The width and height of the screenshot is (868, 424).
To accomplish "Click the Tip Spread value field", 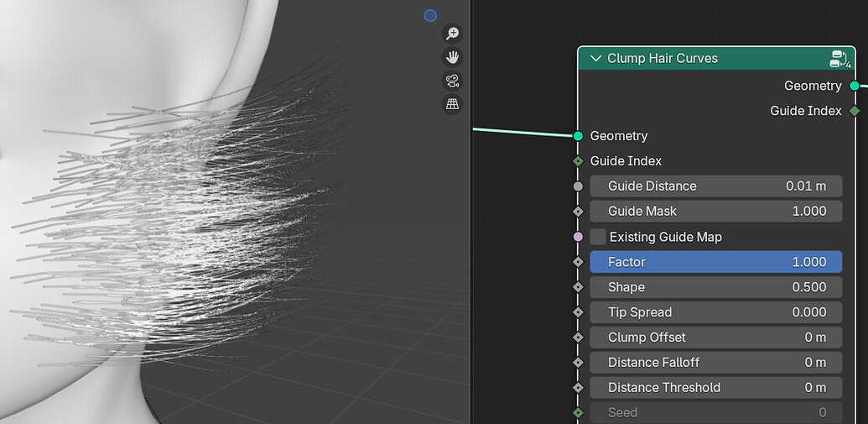I will pyautogui.click(x=715, y=312).
